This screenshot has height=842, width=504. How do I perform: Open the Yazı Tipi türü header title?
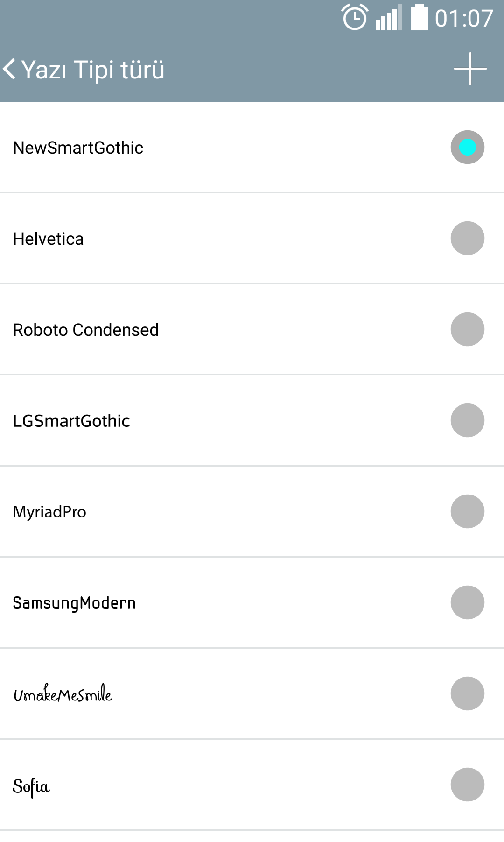point(93,70)
